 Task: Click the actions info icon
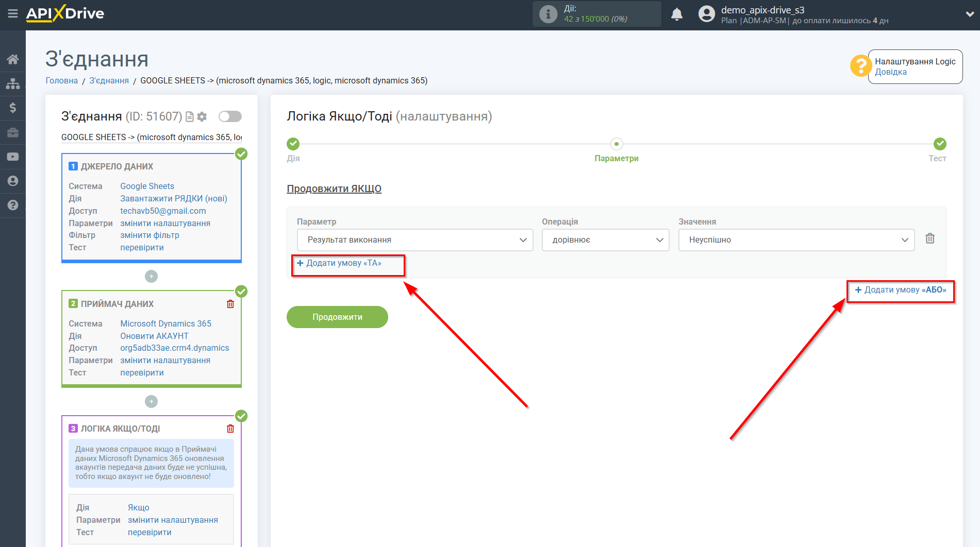(x=548, y=14)
